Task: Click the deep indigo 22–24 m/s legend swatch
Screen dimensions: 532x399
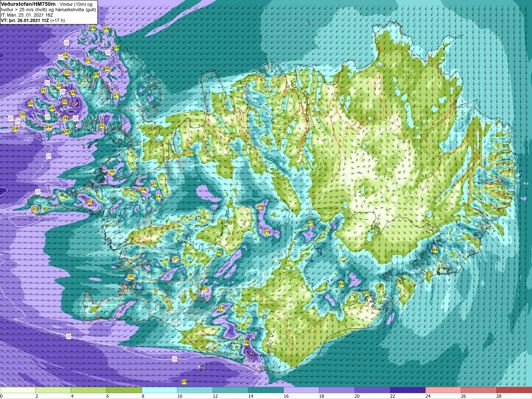Action: coord(407,390)
